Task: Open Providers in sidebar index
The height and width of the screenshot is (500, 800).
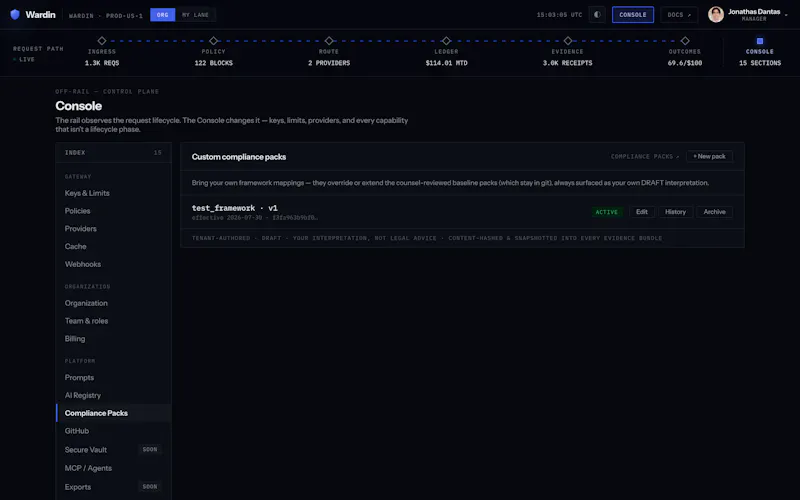Action: (x=113, y=229)
